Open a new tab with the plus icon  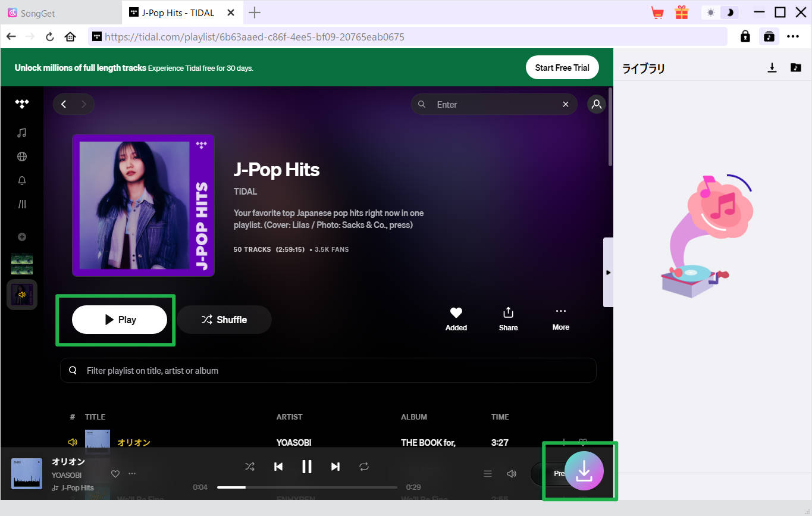point(255,12)
